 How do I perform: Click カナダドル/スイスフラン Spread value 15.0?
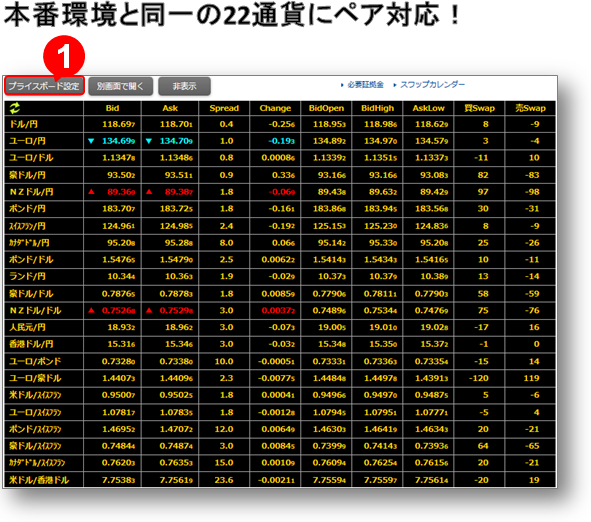coord(224,462)
